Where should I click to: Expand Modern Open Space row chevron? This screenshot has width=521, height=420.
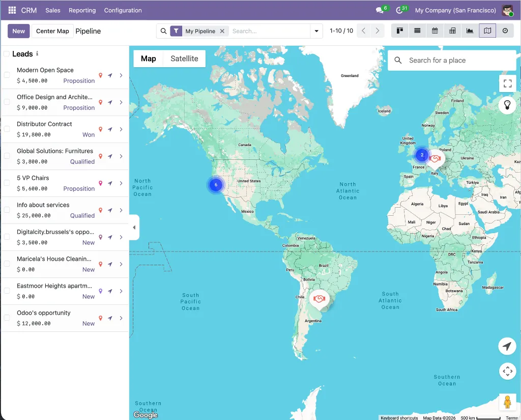tap(121, 75)
